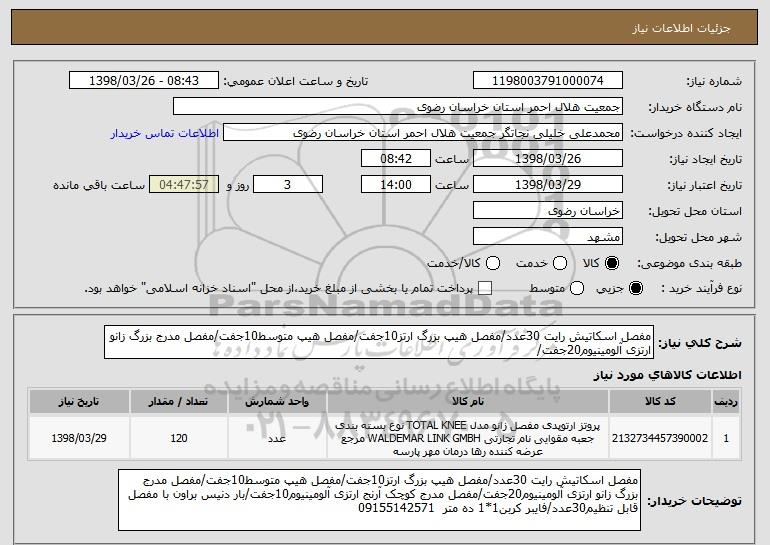Select the عدد unit cell

[277, 438]
